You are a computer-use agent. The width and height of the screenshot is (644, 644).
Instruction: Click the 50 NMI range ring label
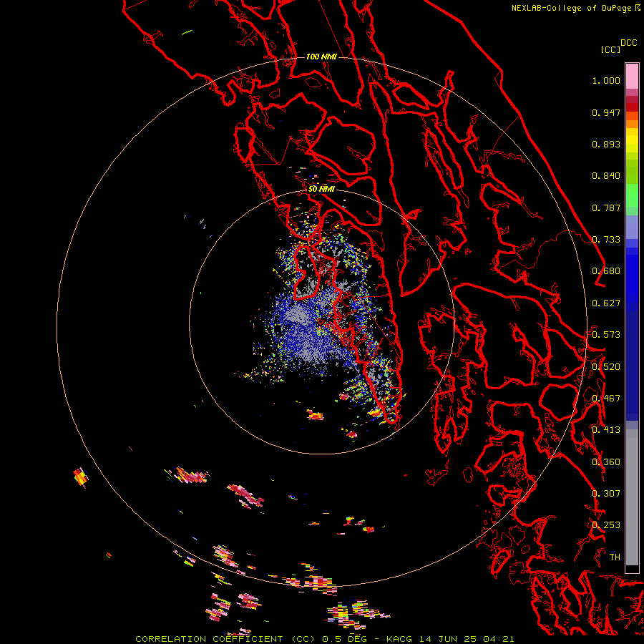pyautogui.click(x=321, y=189)
